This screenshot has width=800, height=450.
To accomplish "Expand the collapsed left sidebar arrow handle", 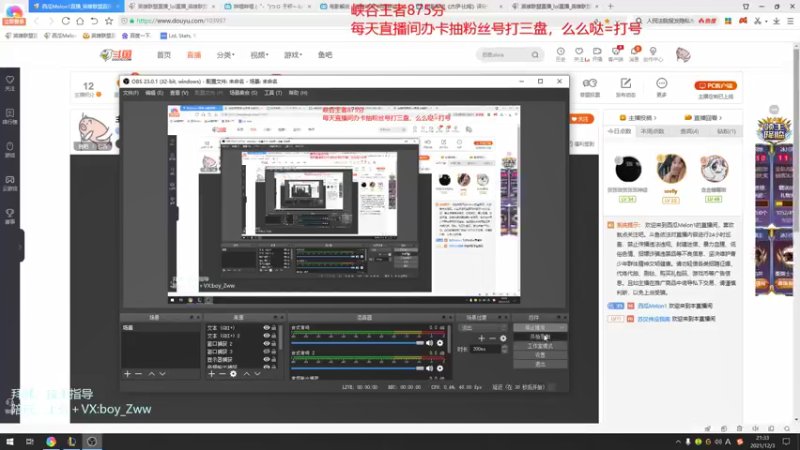I will tap(20, 246).
